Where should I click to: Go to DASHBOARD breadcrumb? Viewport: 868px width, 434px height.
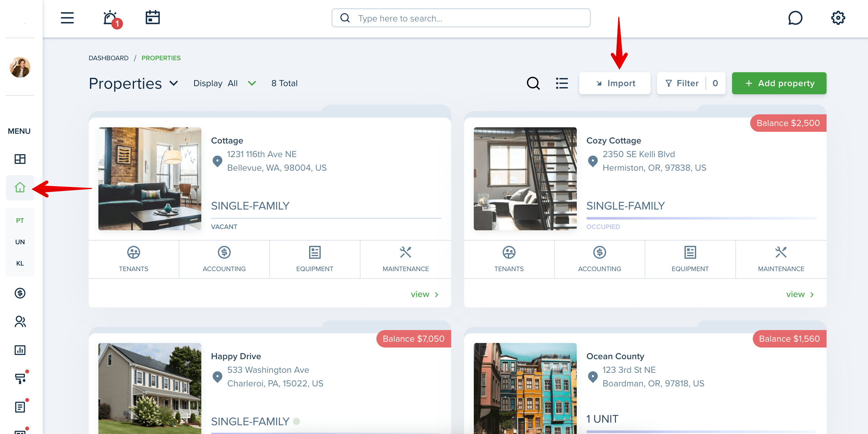click(108, 58)
